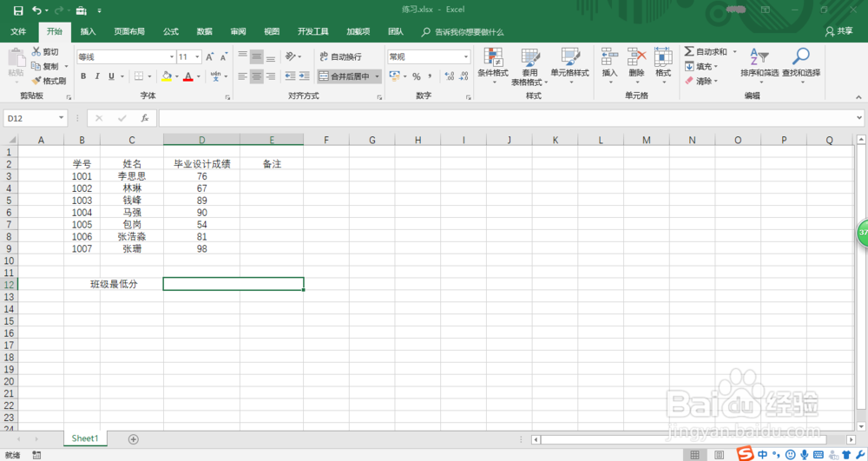868x461 pixels.
Task: Apply comma style number format
Action: [430, 76]
